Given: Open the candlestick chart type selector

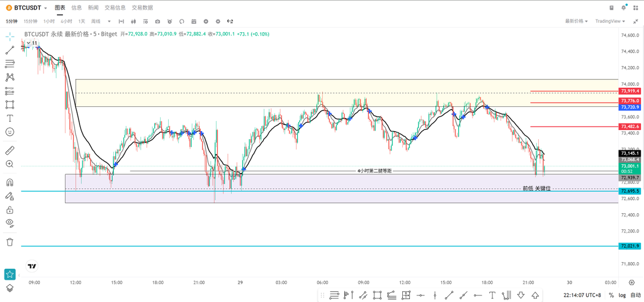Looking at the screenshot, I should (133, 21).
